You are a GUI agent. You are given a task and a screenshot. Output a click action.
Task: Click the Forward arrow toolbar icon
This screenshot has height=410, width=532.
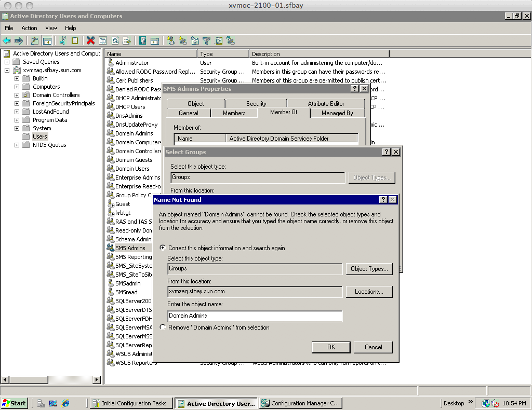point(19,41)
